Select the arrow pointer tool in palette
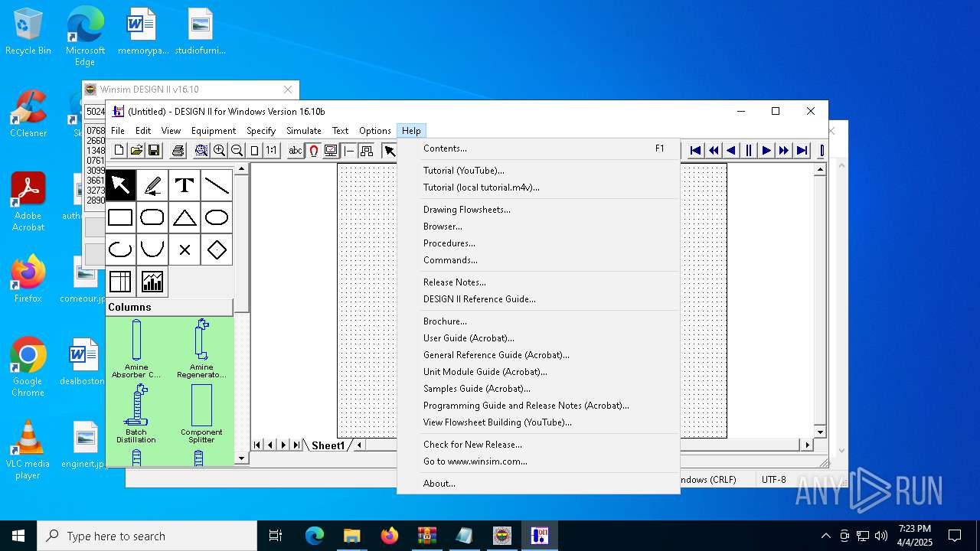980x551 pixels. (120, 185)
